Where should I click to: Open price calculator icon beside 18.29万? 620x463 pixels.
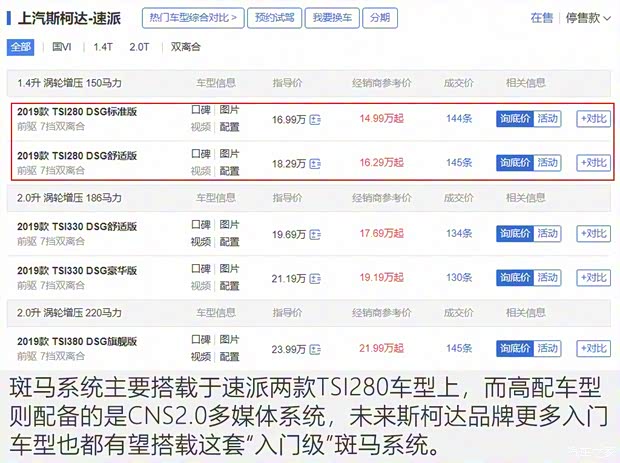(315, 164)
